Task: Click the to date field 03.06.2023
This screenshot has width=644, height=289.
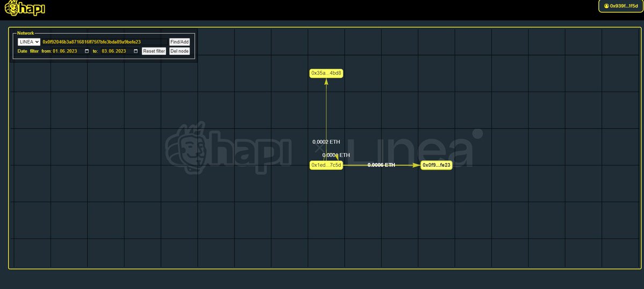Action: 120,51
